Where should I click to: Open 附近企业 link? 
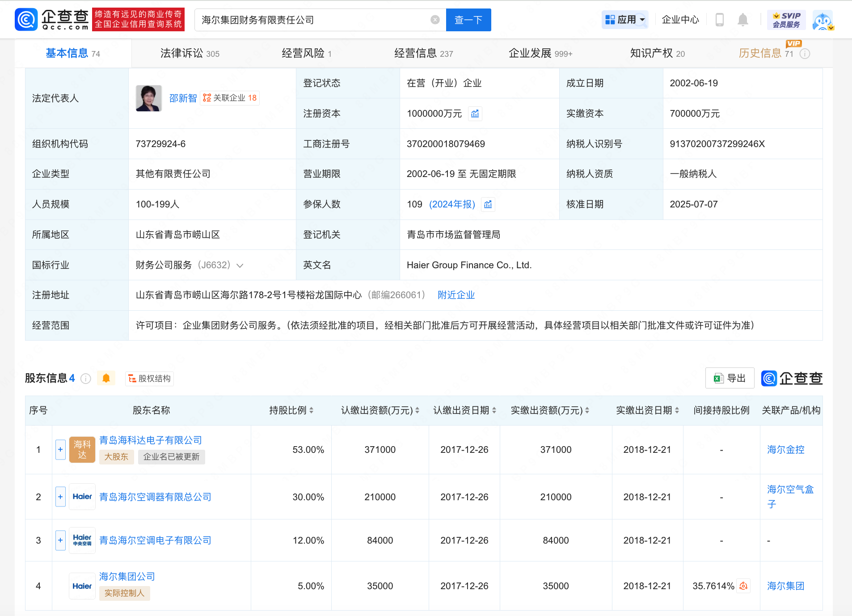(x=456, y=295)
